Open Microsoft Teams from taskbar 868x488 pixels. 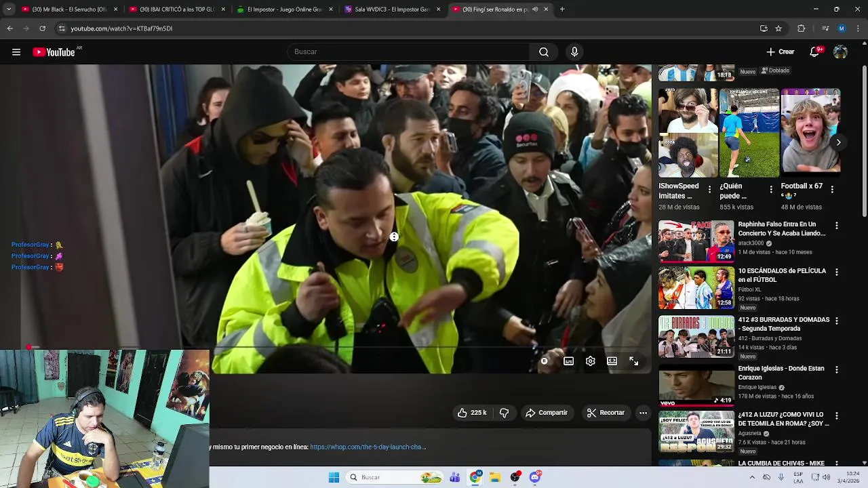click(455, 477)
